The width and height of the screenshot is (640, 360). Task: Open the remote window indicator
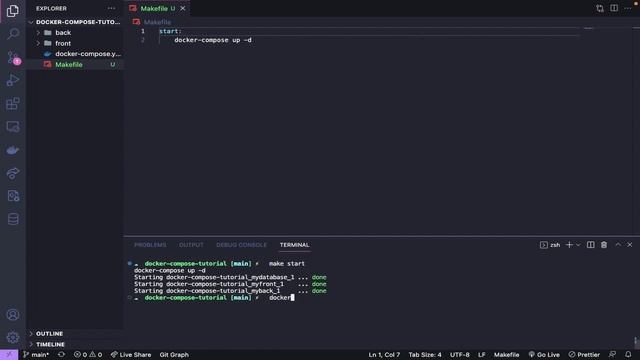[x=9, y=355]
